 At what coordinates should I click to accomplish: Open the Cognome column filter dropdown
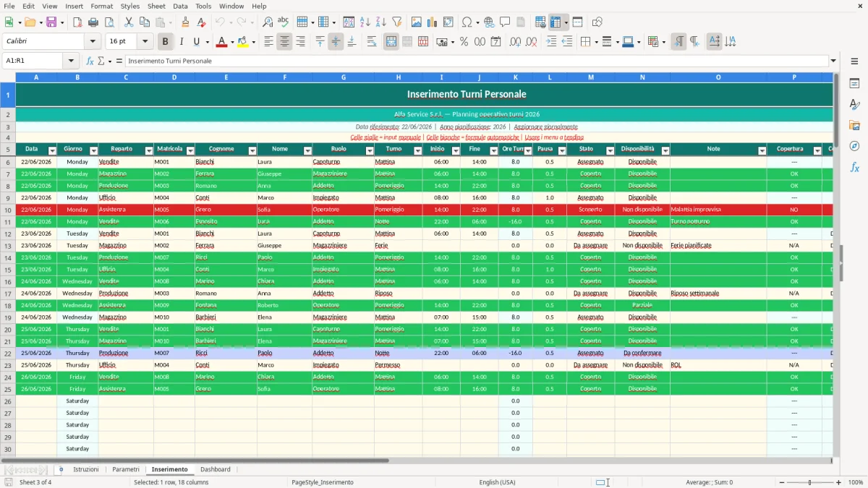pyautogui.click(x=252, y=150)
